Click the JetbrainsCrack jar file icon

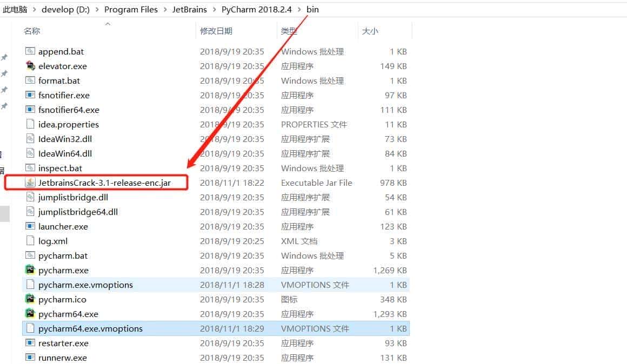point(30,183)
